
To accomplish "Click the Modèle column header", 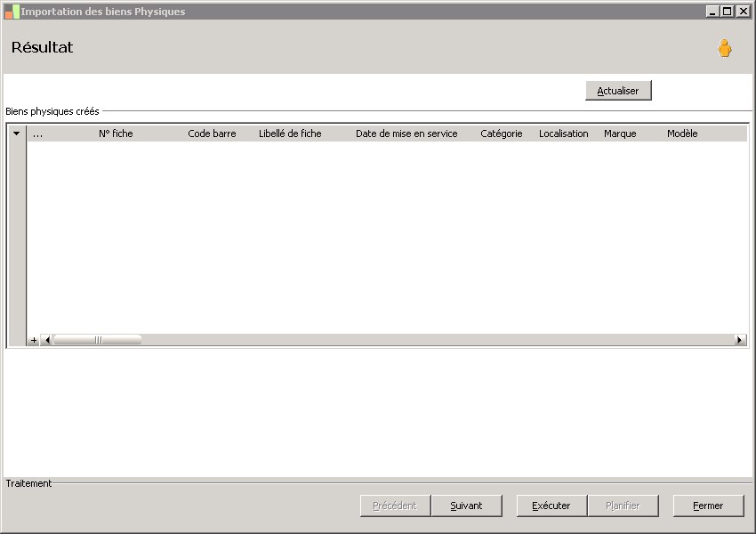I will coord(682,133).
